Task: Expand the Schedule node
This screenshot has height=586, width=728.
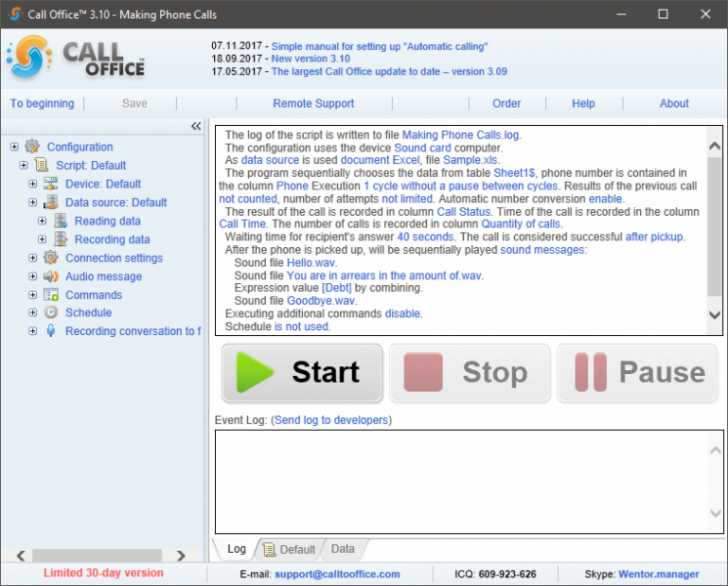Action: (x=32, y=313)
